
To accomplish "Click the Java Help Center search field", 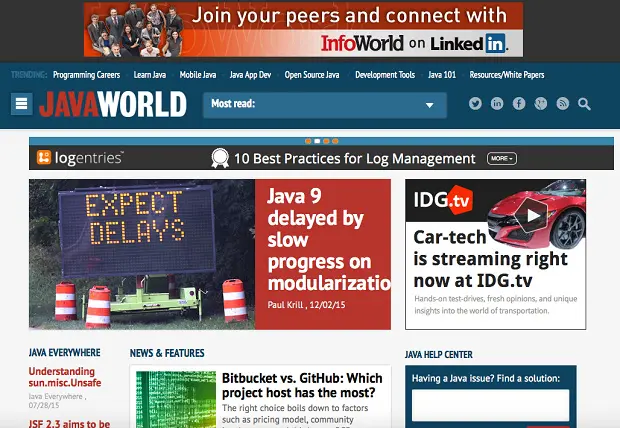I will click(490, 405).
